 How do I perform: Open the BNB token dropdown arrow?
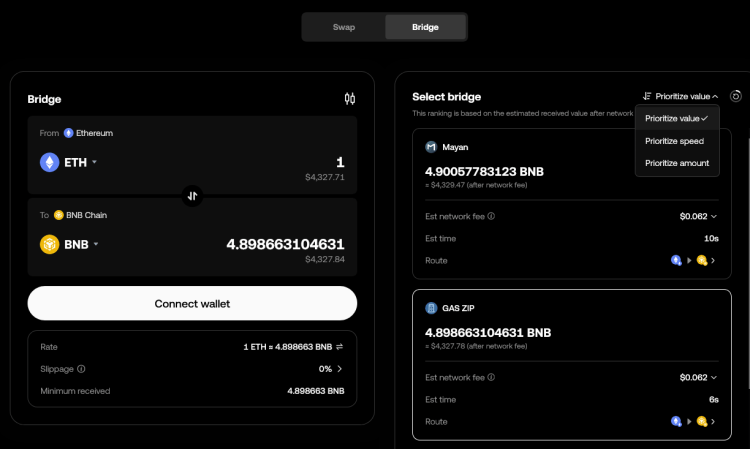(x=96, y=244)
